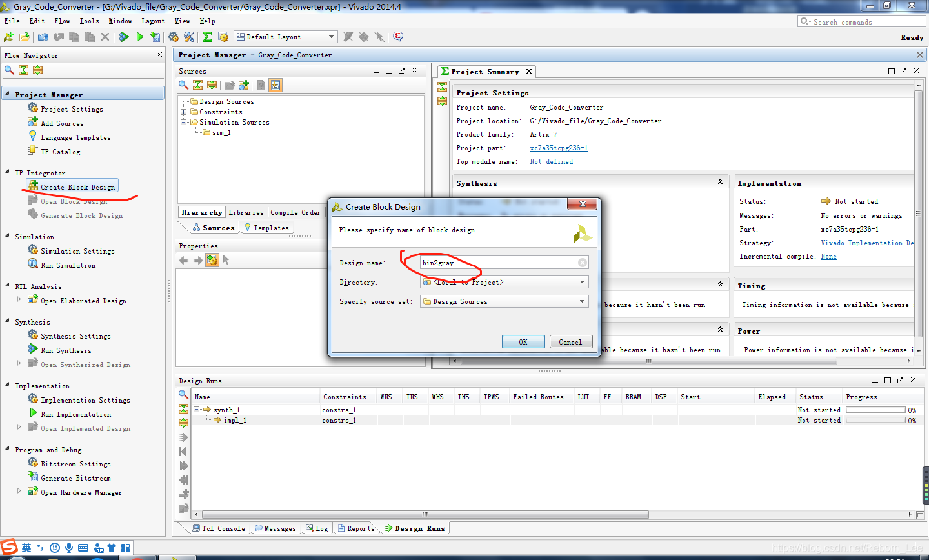Image resolution: width=929 pixels, height=560 pixels.
Task: Click the speech bubble icon in main toolbar
Action: click(398, 37)
